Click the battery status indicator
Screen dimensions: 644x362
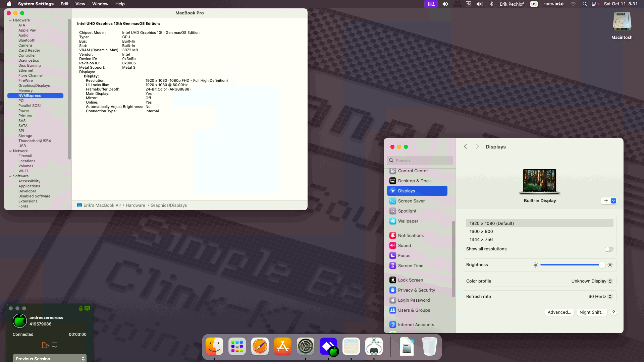(554, 4)
